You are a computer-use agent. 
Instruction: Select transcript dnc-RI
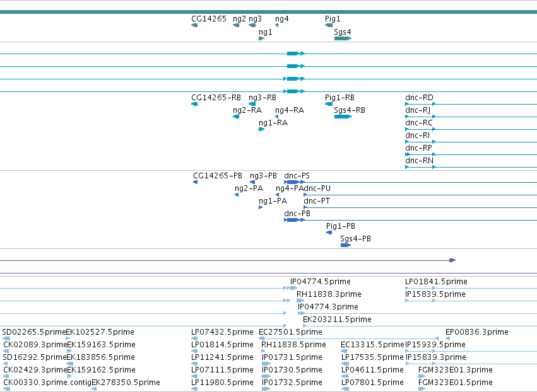(417, 135)
